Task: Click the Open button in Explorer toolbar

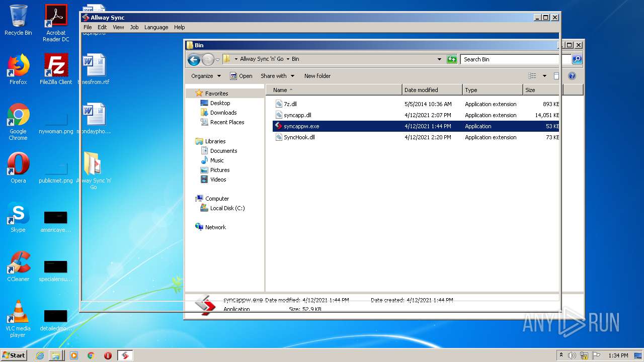Action: point(241,76)
